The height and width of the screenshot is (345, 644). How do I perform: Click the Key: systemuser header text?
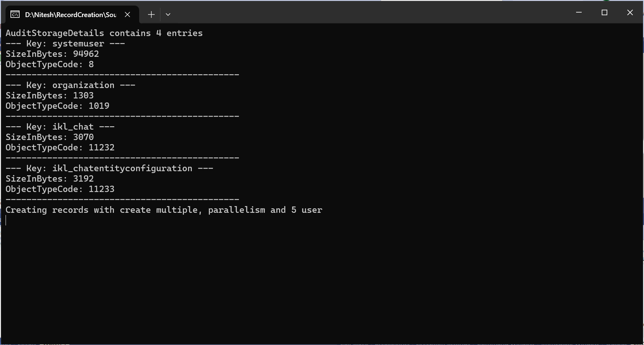point(65,43)
